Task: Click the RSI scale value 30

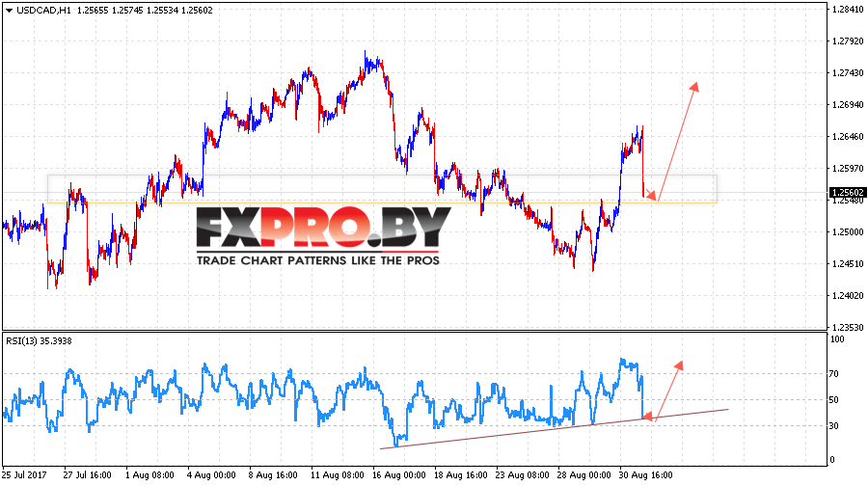Action: click(834, 425)
